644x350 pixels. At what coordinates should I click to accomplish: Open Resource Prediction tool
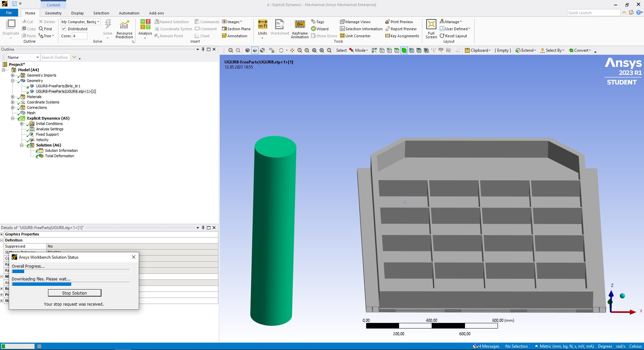(x=124, y=29)
